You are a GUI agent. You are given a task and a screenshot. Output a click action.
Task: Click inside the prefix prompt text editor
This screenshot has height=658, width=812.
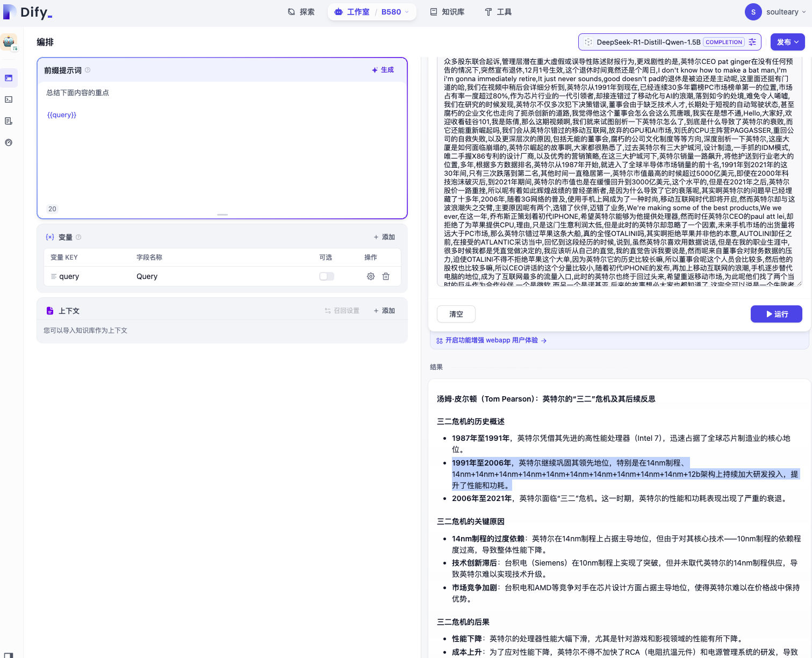pos(222,145)
